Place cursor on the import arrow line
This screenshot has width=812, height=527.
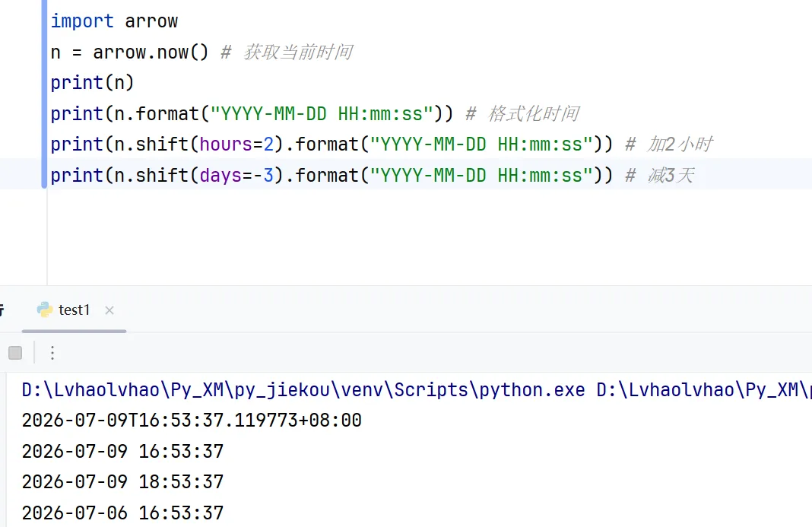tap(114, 21)
